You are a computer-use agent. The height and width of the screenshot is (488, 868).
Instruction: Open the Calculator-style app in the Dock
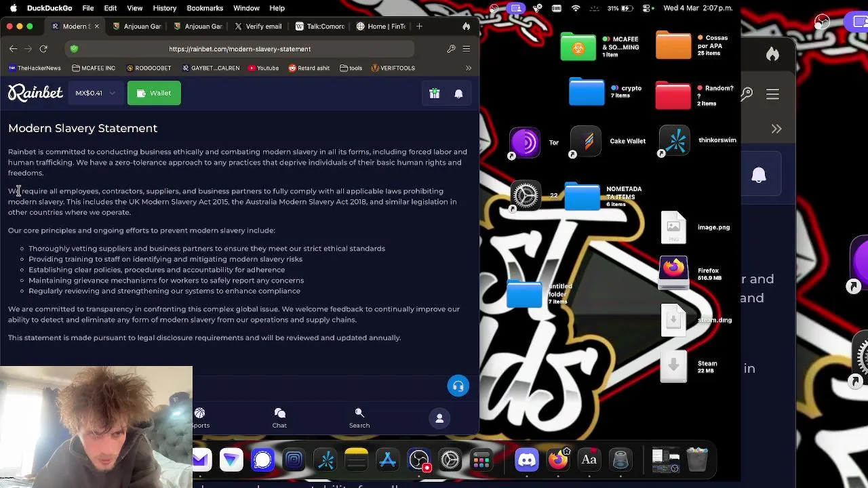481,460
